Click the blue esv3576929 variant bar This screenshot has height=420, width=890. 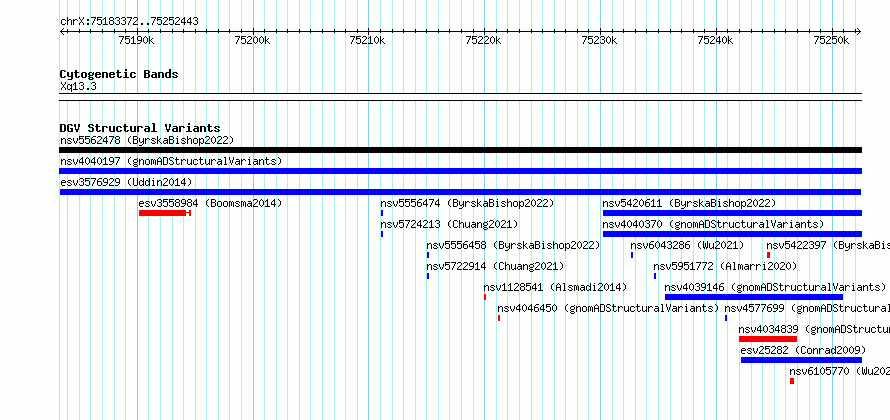coord(460,192)
